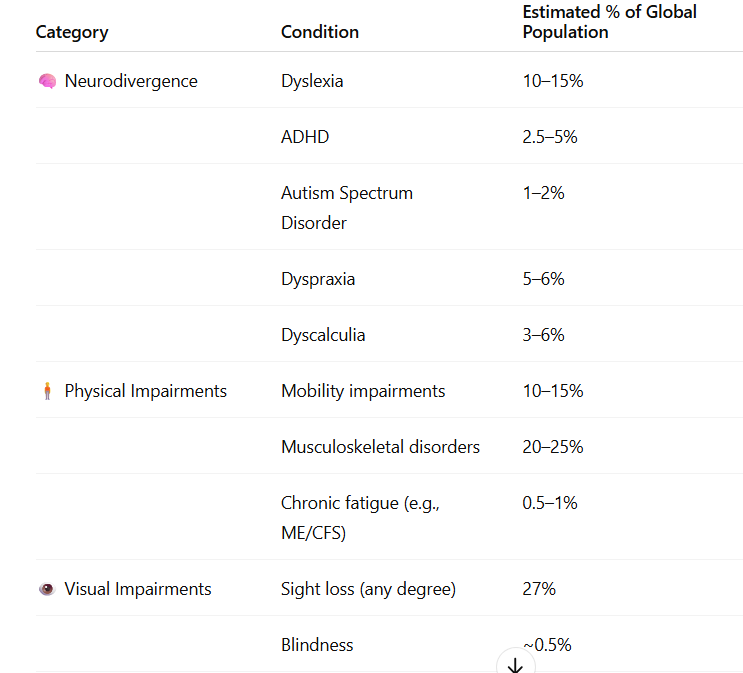
Task: Click the Condition column header
Action: pos(320,32)
